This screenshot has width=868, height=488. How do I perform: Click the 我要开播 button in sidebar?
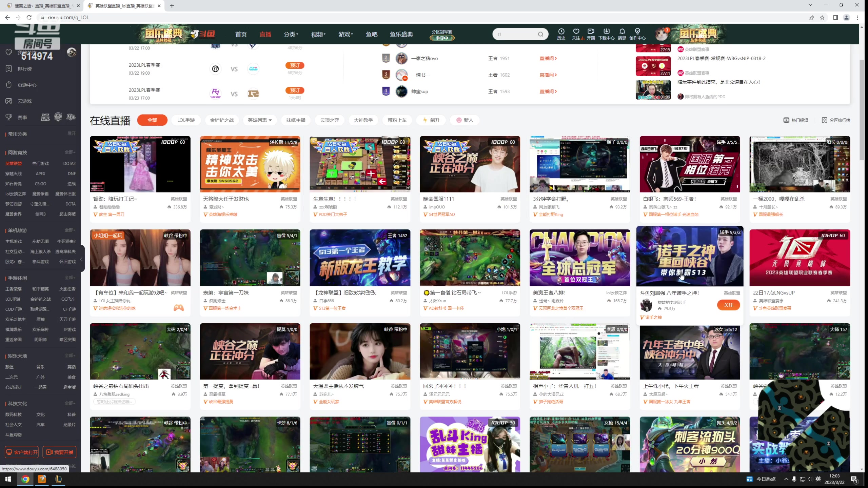59,452
